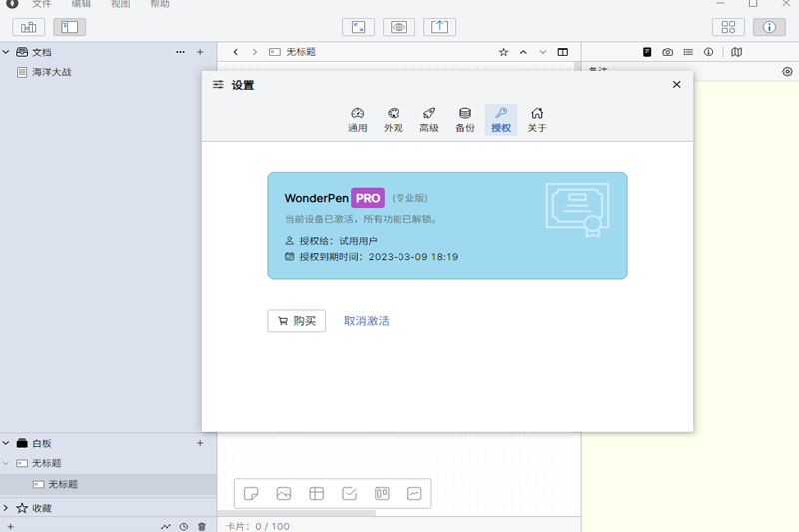Toggle the sidebar panel layout button
The image size is (799, 532).
coord(70,27)
